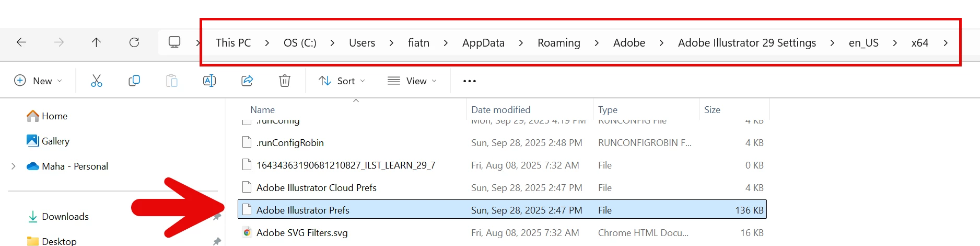Click pin icon next to Desktop
The height and width of the screenshot is (246, 980).
click(217, 241)
